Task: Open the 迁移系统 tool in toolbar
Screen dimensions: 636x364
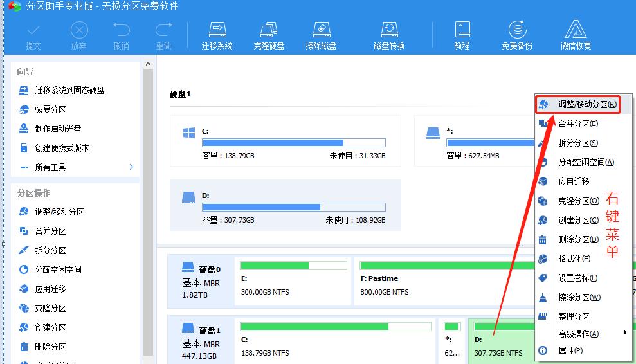Action: pos(217,36)
